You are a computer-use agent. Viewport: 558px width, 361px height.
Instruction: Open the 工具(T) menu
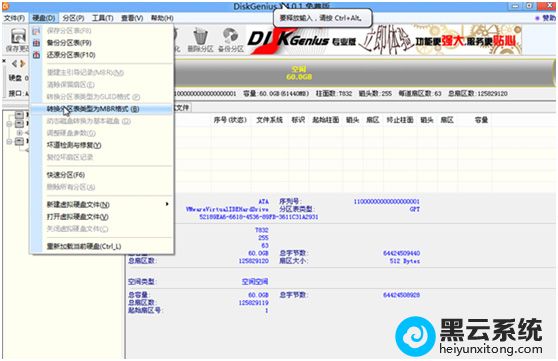coord(102,18)
